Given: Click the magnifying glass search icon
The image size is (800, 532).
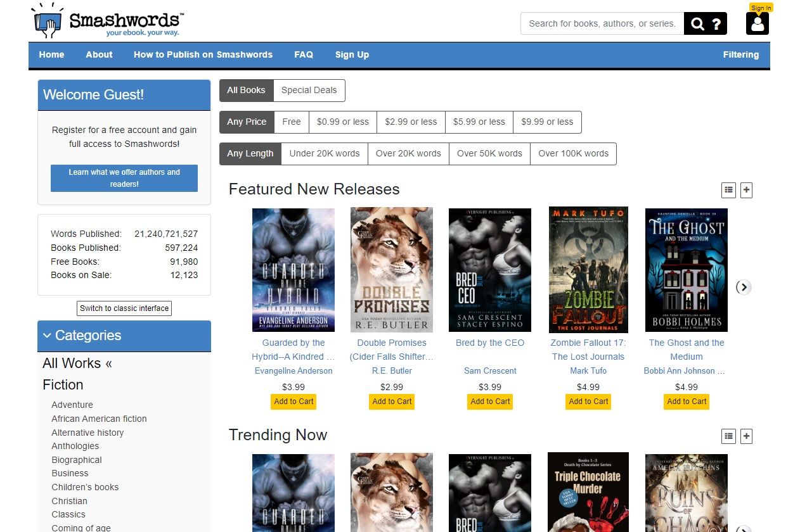Looking at the screenshot, I should (x=697, y=24).
